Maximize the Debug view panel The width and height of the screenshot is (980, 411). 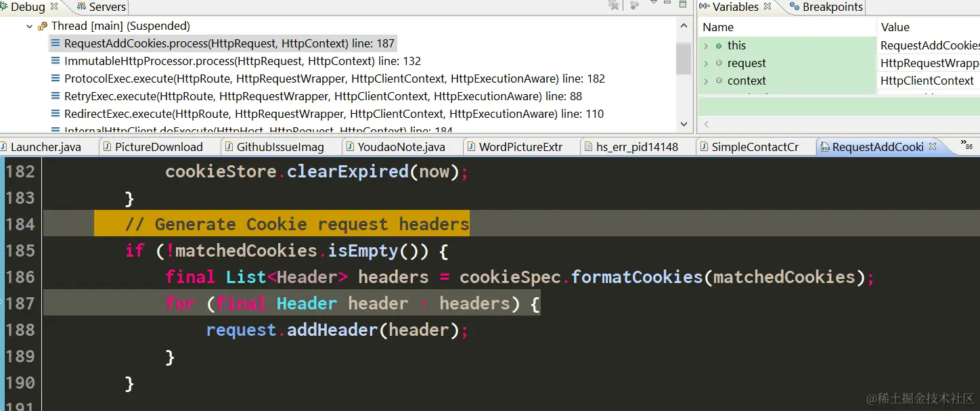click(684, 4)
